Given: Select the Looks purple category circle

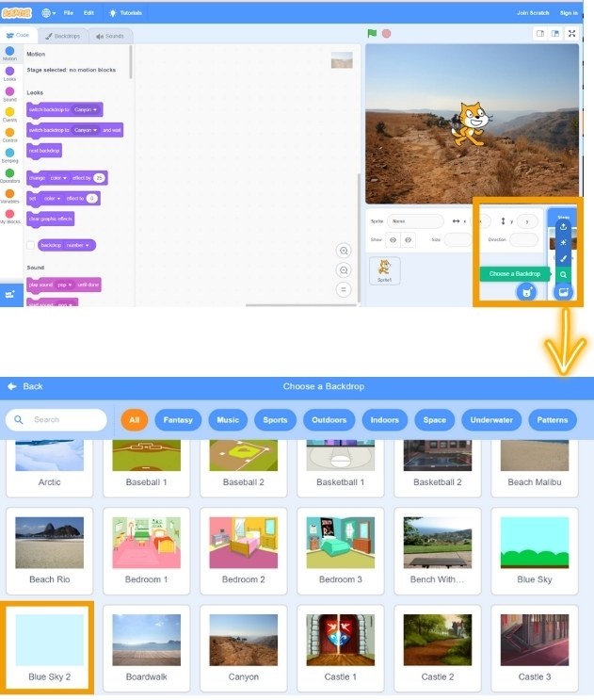Looking at the screenshot, I should (x=9, y=72).
